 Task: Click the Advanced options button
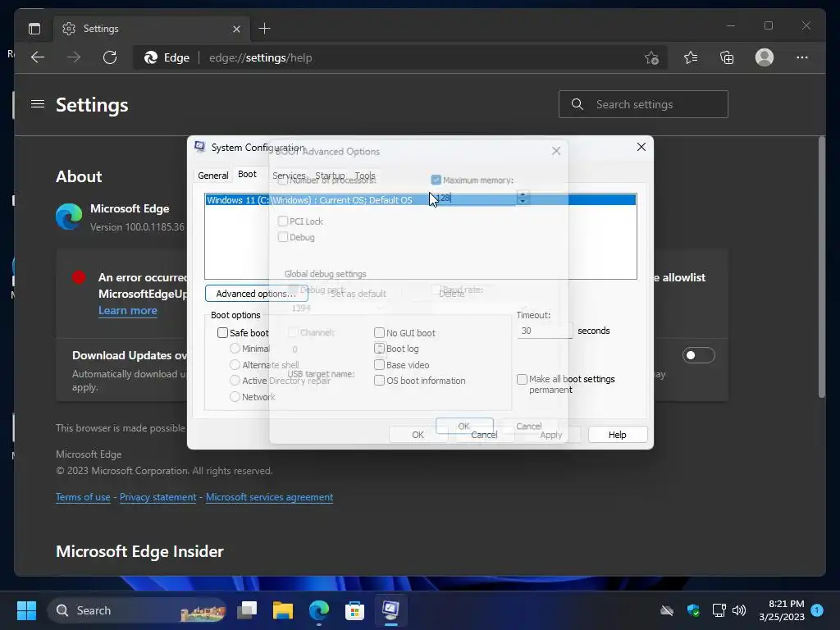point(256,294)
